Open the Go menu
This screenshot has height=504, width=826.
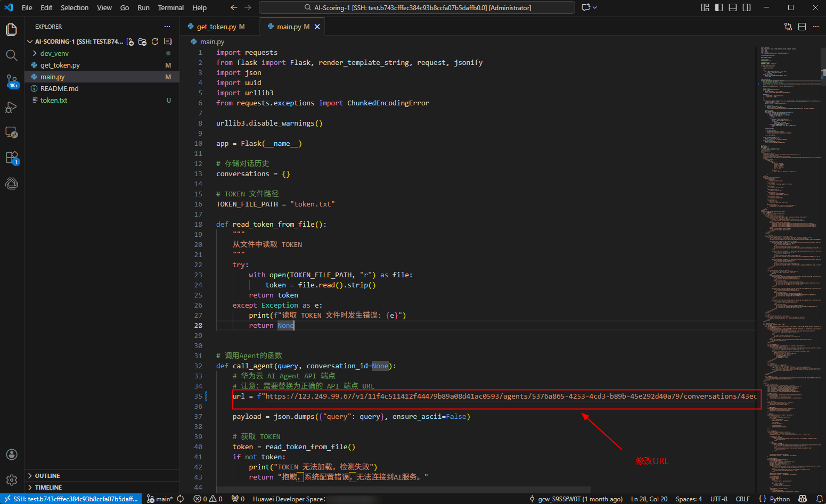pyautogui.click(x=125, y=7)
